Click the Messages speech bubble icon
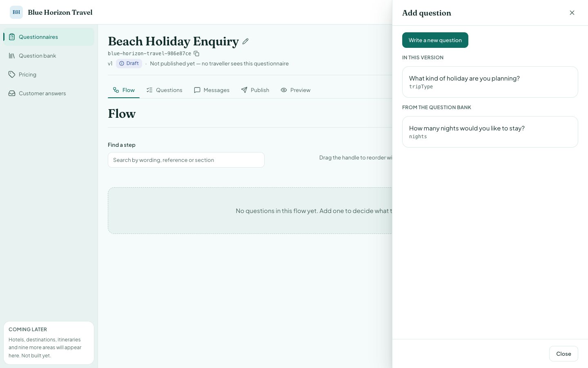 coord(197,90)
